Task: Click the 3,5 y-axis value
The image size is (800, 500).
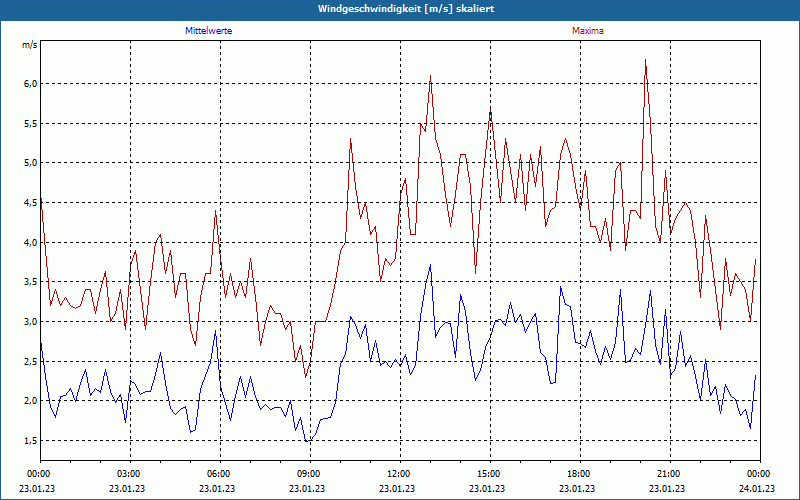Action: (31, 282)
